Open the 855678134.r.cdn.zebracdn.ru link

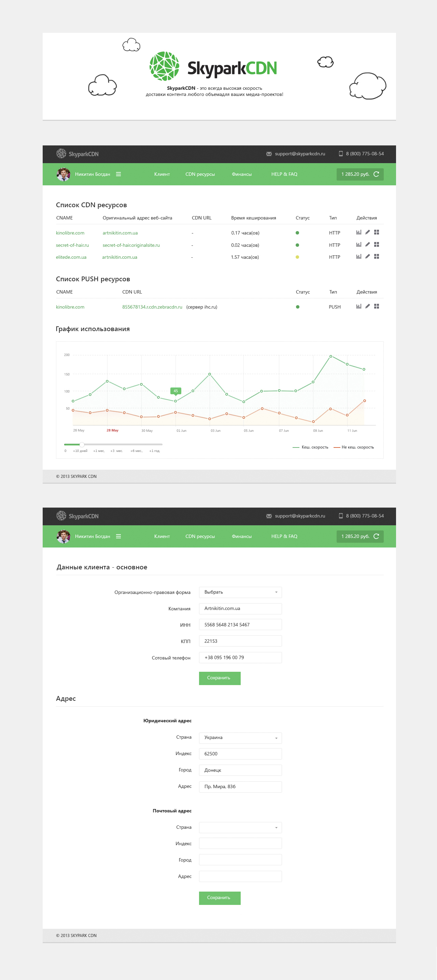152,307
